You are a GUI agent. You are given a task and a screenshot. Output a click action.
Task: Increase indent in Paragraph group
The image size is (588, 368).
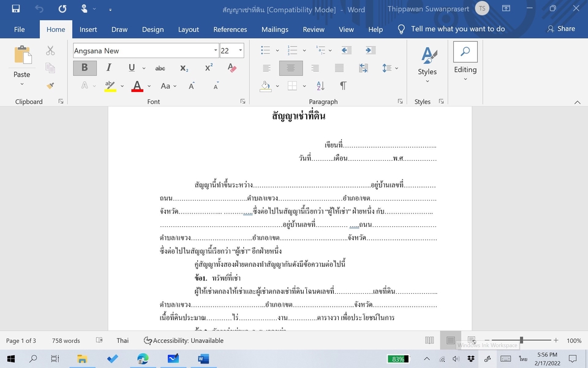click(x=371, y=50)
